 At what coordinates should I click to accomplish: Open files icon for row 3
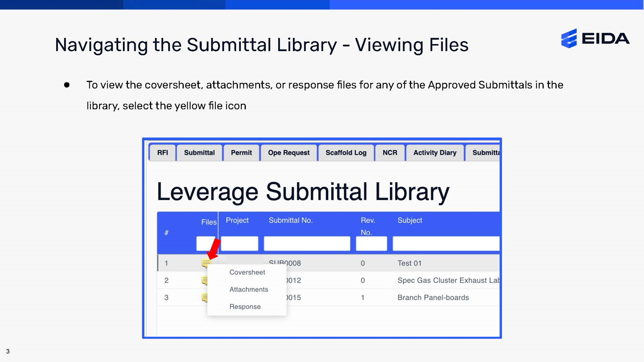[x=204, y=298]
